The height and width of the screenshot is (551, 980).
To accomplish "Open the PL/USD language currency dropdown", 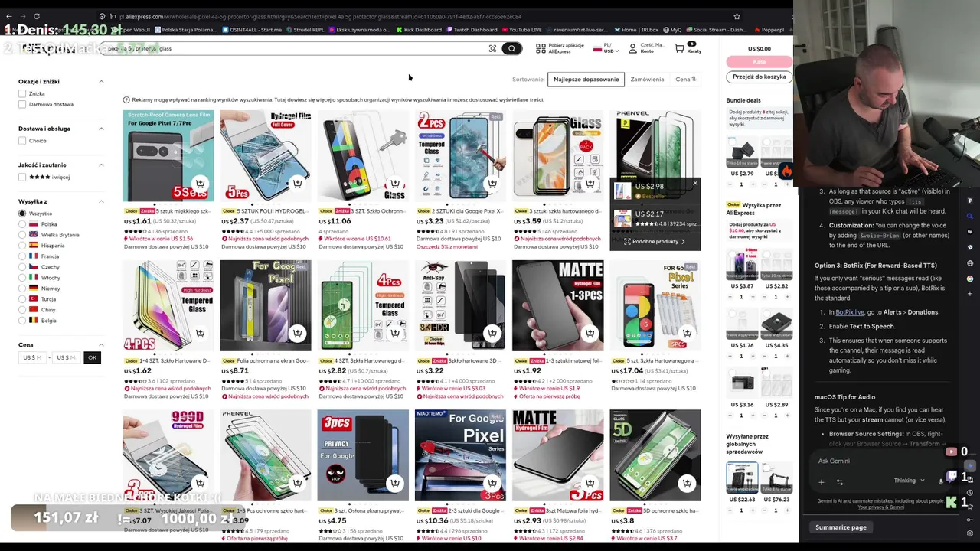I will point(606,48).
